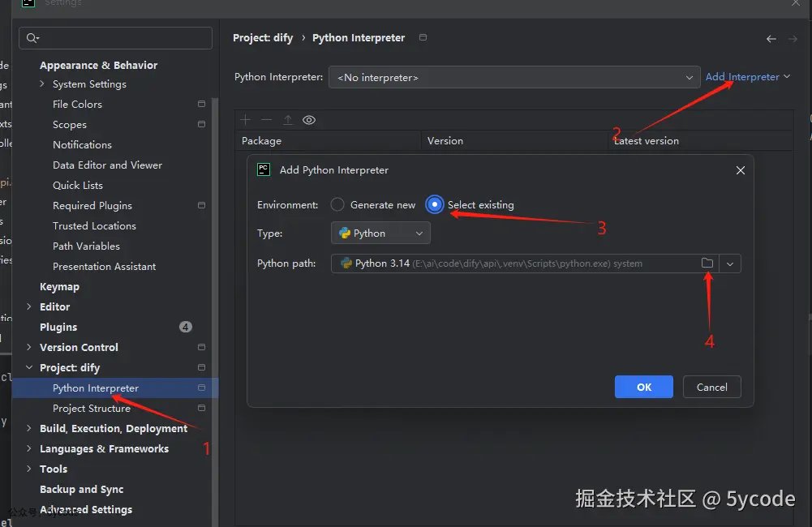Screen dimensions: 812x527
Task: Open Appearance & Behavior settings
Action: coord(98,65)
